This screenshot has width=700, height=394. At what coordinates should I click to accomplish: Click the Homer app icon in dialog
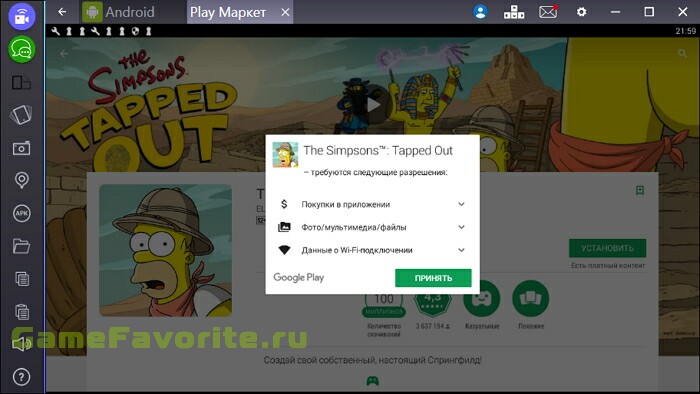click(285, 155)
